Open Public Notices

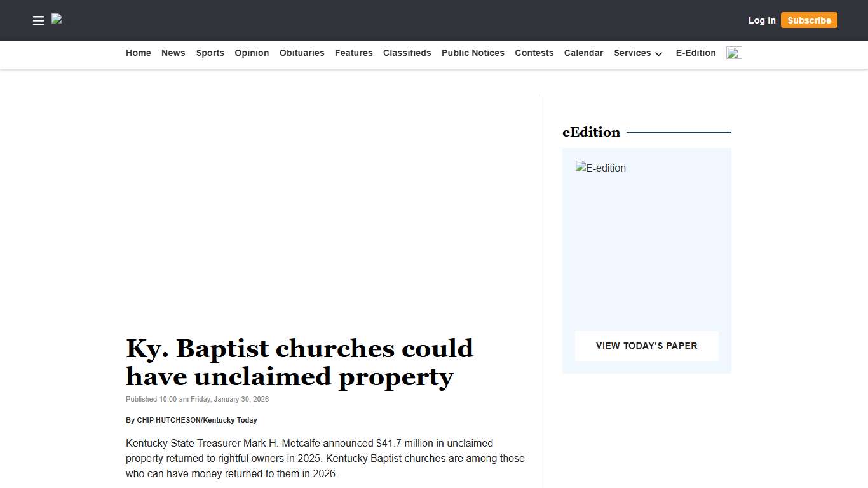pos(473,53)
